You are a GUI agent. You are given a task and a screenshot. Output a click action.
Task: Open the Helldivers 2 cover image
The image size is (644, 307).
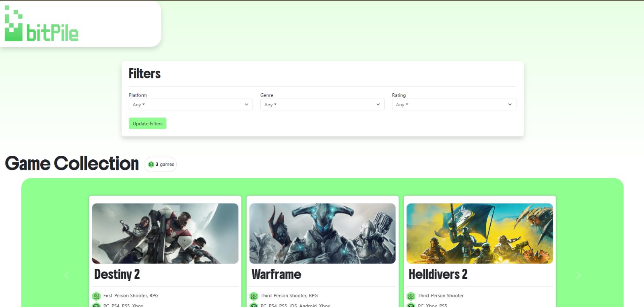(x=480, y=233)
